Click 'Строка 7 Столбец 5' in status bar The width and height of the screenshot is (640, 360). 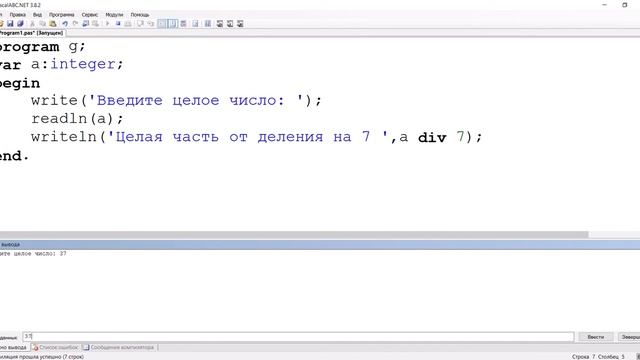click(598, 357)
